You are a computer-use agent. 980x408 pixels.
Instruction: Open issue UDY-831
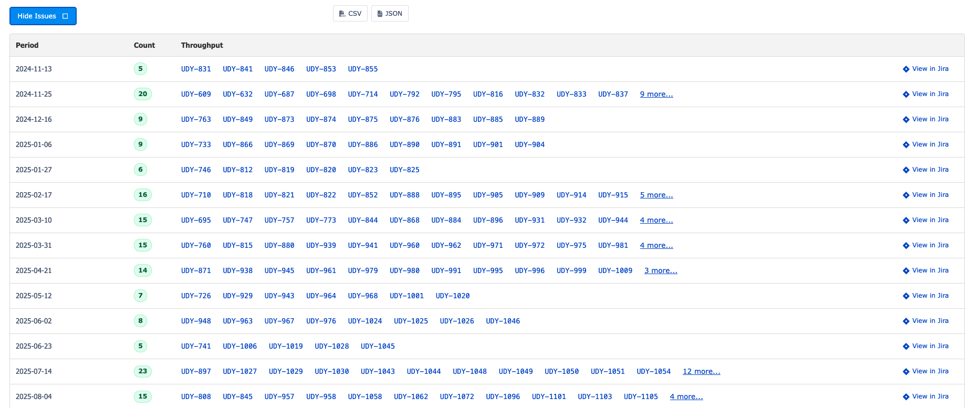click(x=196, y=69)
